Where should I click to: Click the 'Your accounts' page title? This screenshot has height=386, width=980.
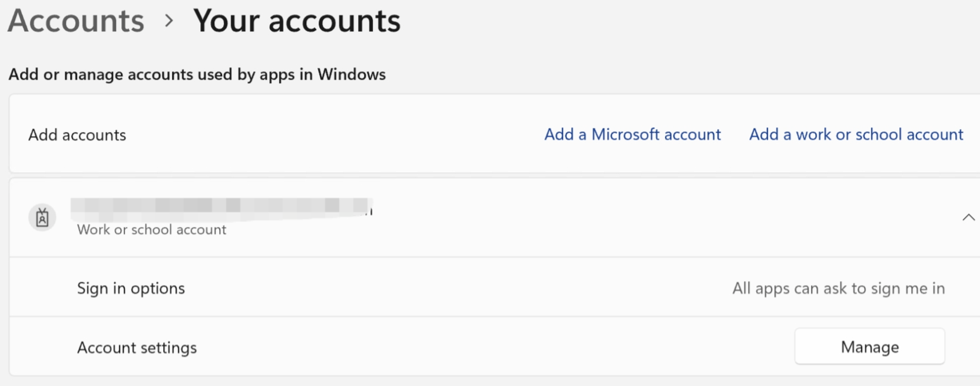click(297, 21)
